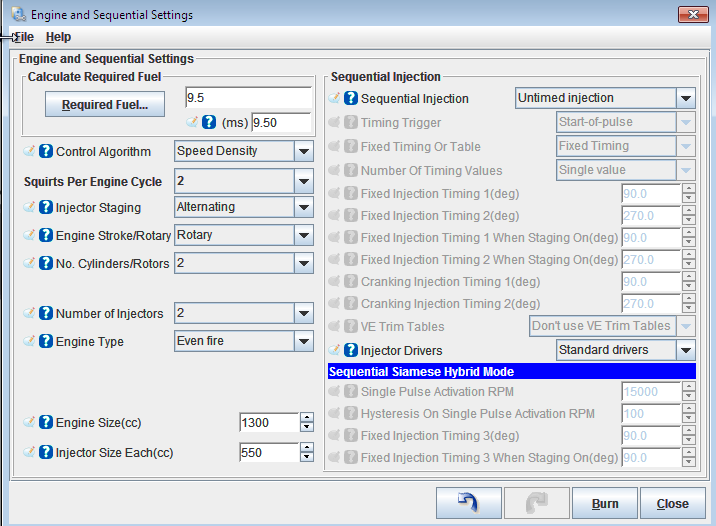
Task: Click the (ms) 9.50 field
Action: click(x=281, y=122)
